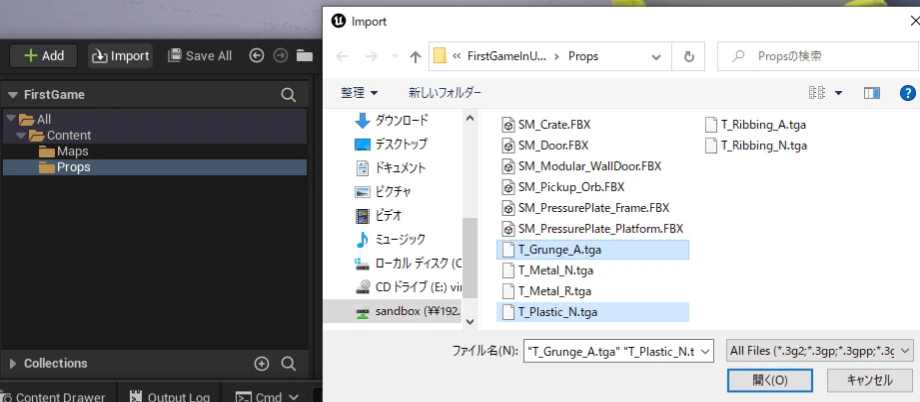The width and height of the screenshot is (920, 402).
Task: Toggle the preview pane icon
Action: 872,93
